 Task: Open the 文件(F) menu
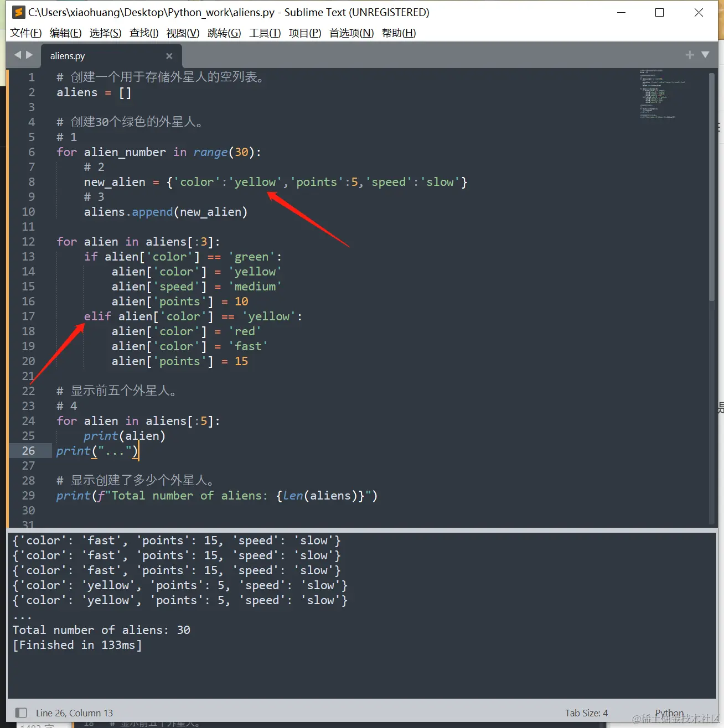click(26, 33)
